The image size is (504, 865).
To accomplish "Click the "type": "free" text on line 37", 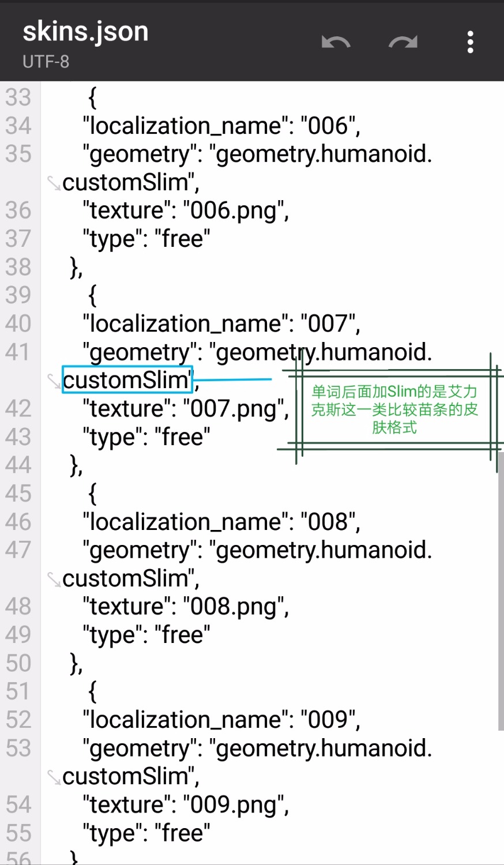I will click(x=146, y=239).
